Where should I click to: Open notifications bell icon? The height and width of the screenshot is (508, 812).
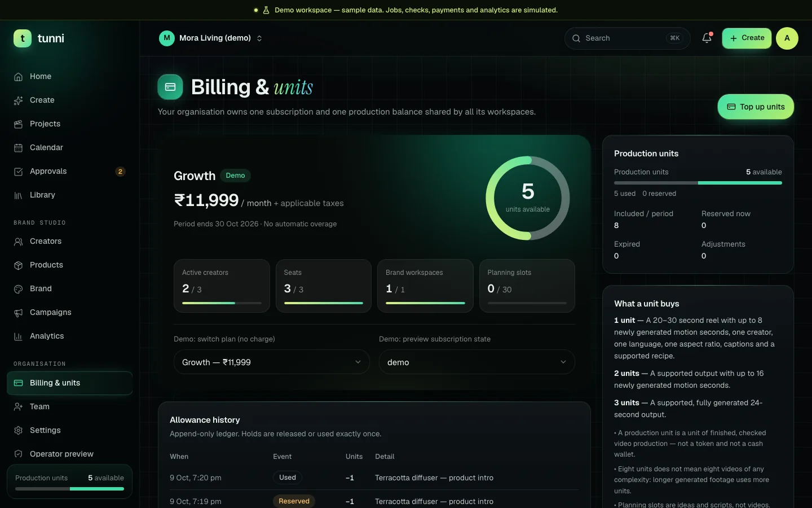tap(707, 38)
